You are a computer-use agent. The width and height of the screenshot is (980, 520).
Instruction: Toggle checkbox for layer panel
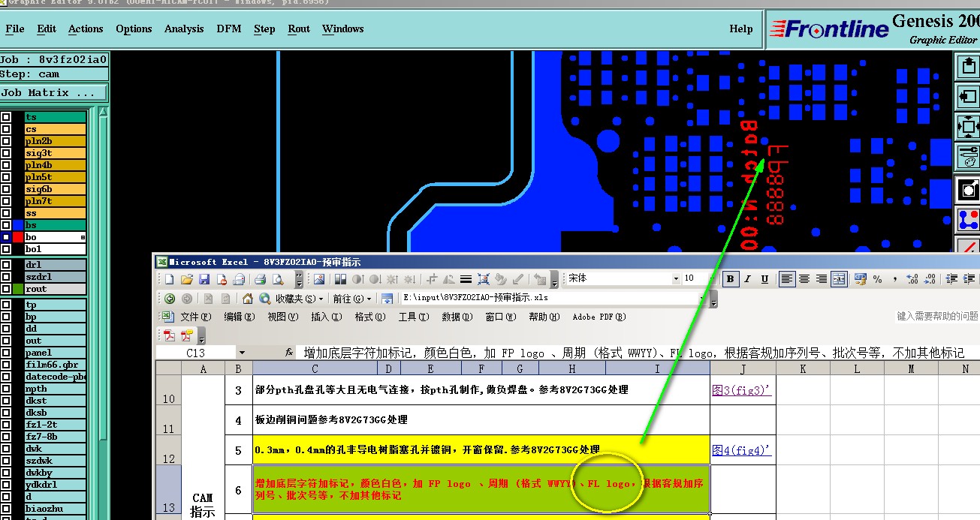click(x=6, y=353)
